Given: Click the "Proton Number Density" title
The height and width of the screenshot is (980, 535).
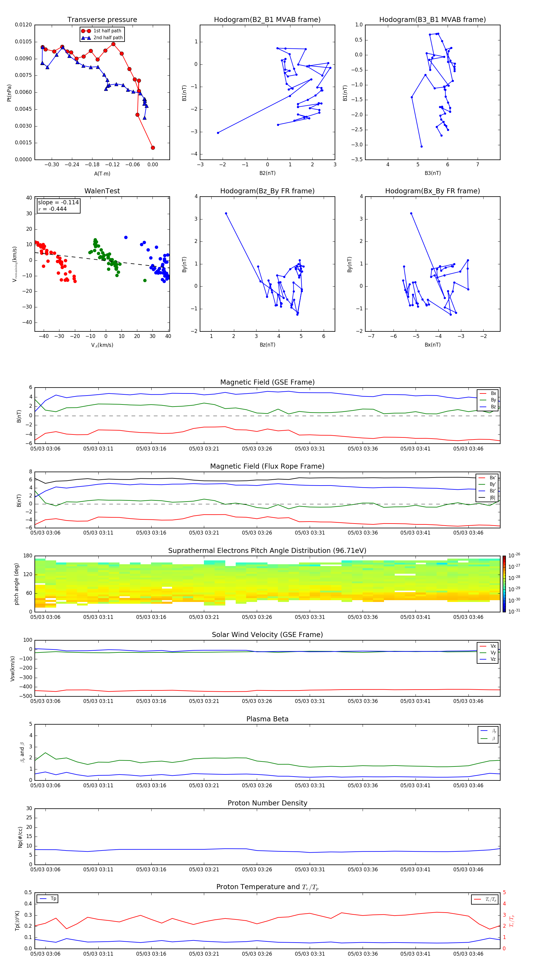Looking at the screenshot, I should (267, 803).
